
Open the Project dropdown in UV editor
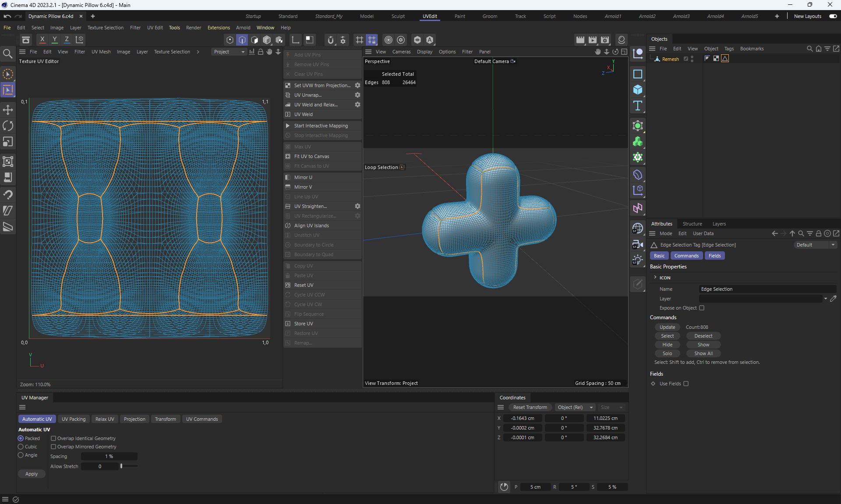pyautogui.click(x=229, y=52)
